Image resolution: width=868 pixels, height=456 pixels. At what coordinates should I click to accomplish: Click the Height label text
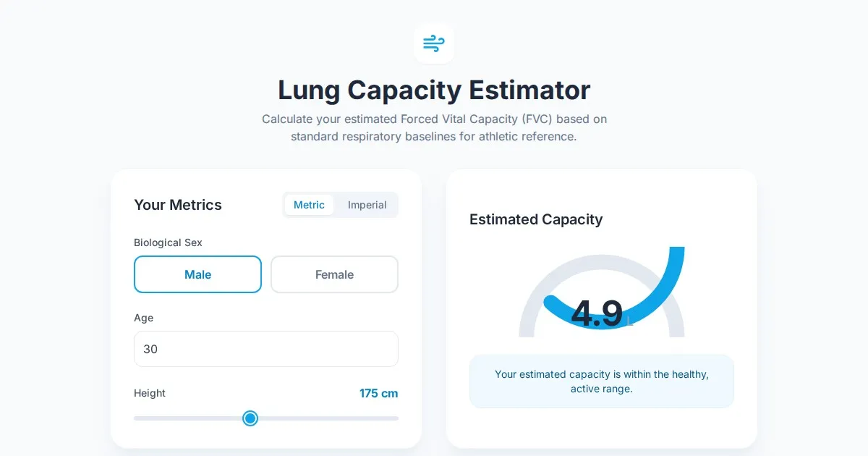150,393
